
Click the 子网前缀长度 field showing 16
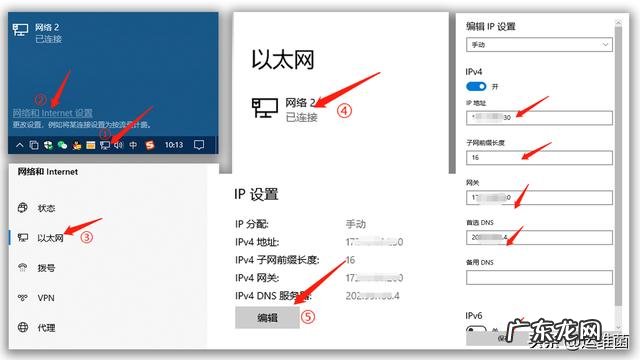(x=539, y=158)
